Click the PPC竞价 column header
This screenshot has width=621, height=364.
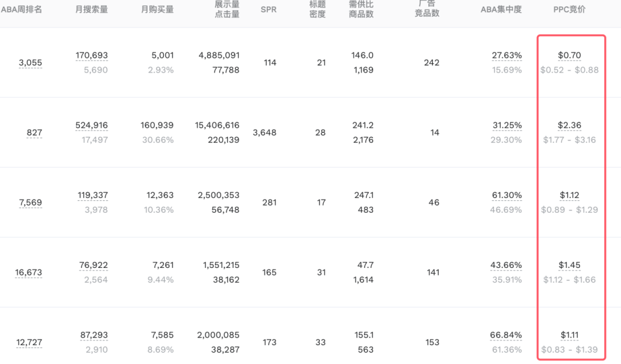tap(569, 9)
